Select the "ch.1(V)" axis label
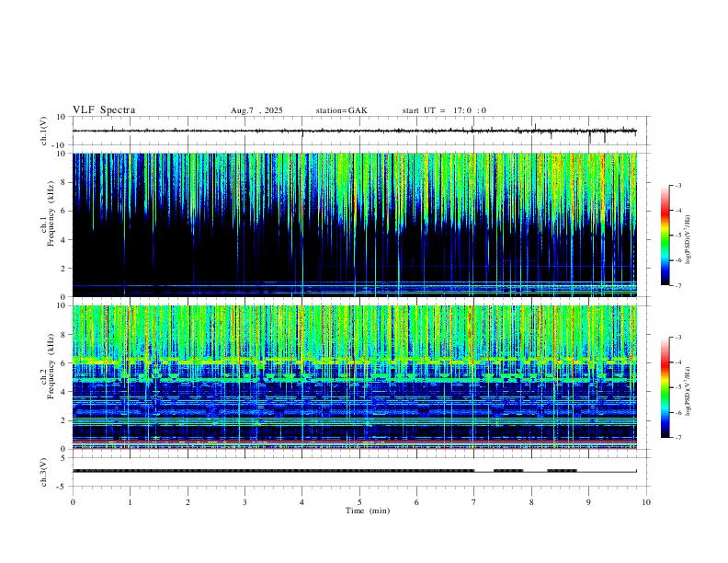Image resolution: width=728 pixels, height=563 pixels. click(44, 131)
